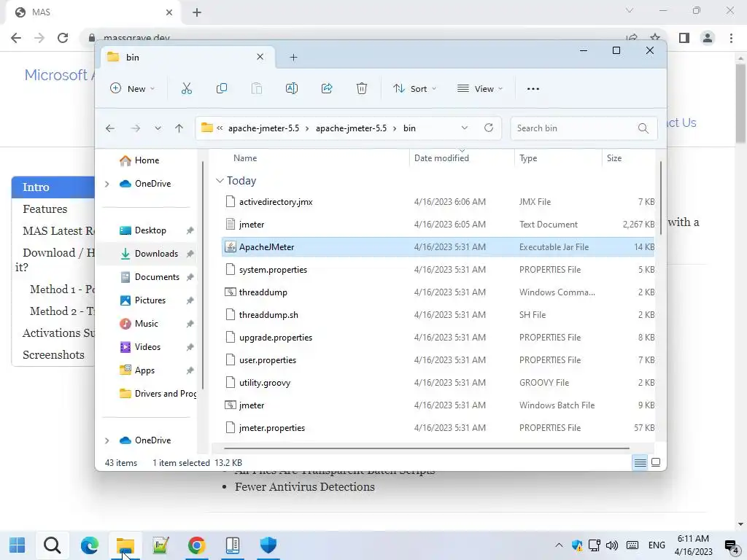
Task: Bookmark this page star in Chrome
Action: click(x=655, y=37)
